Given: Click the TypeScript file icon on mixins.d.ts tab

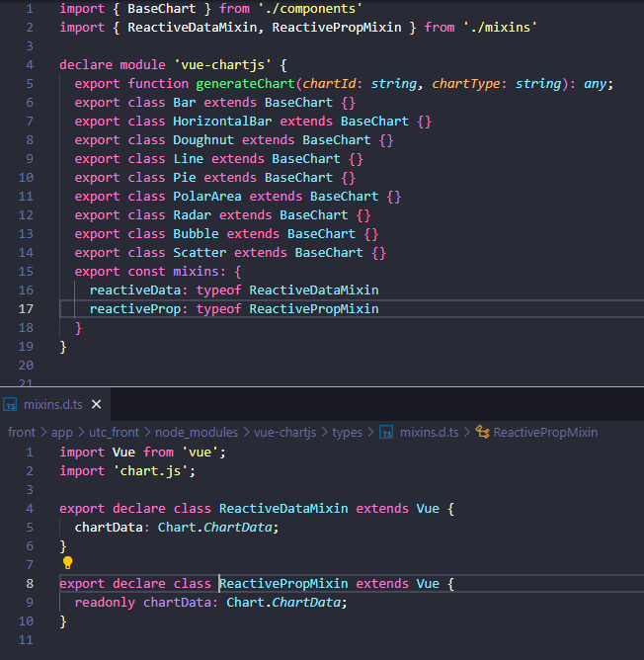Looking at the screenshot, I should pos(10,405).
